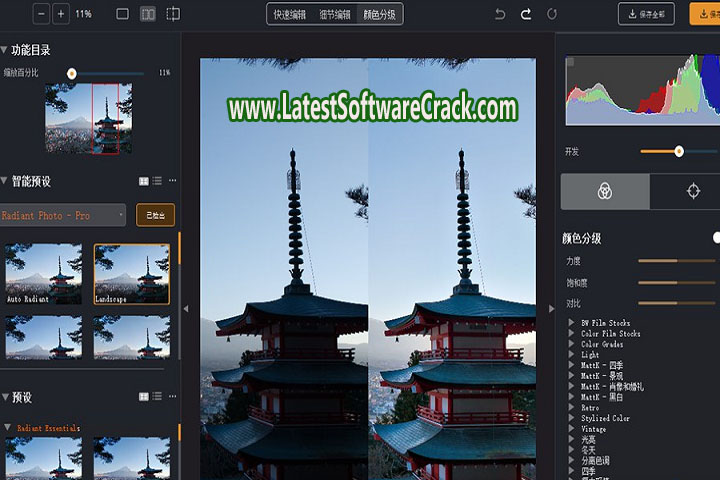
Task: Click the 饱和度 slider
Action: click(x=676, y=282)
